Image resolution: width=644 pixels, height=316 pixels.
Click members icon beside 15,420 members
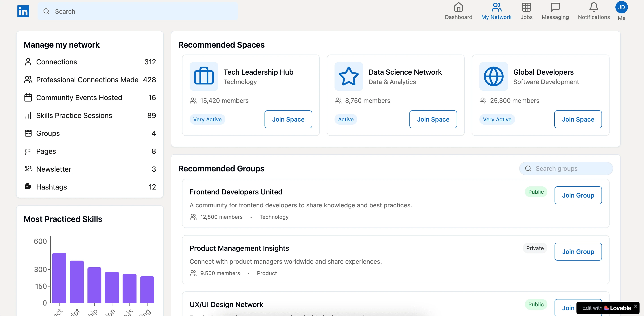point(193,100)
